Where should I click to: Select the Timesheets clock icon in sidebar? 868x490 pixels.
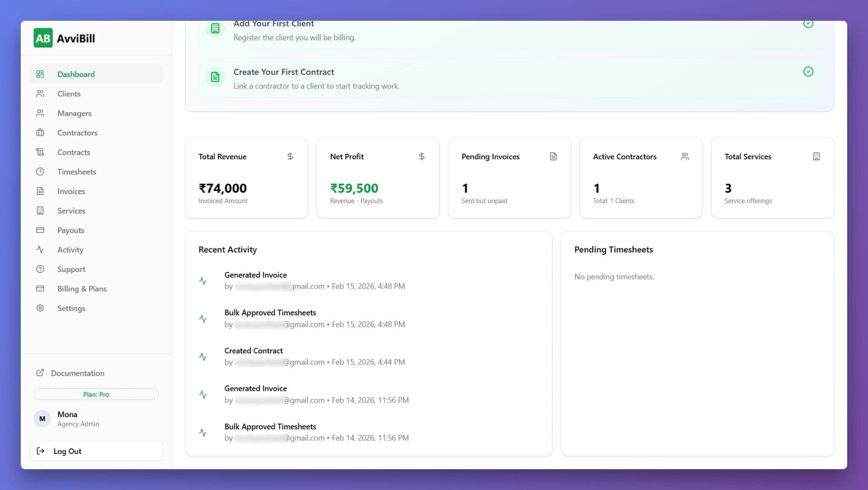pos(40,171)
